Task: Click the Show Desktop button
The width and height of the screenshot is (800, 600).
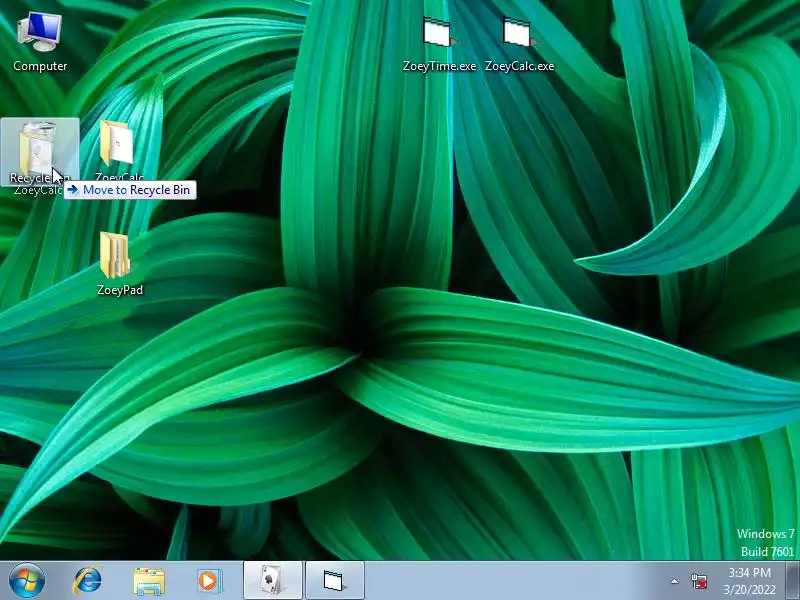Action: click(x=793, y=581)
